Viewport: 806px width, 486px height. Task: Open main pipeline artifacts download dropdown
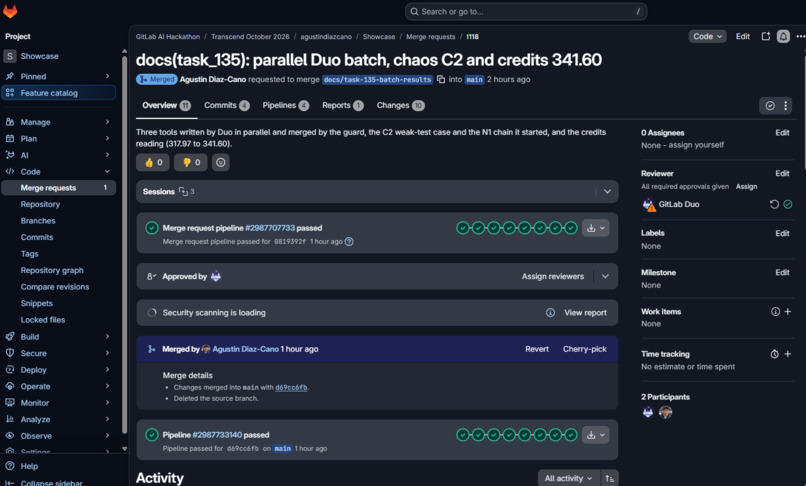tap(596, 435)
